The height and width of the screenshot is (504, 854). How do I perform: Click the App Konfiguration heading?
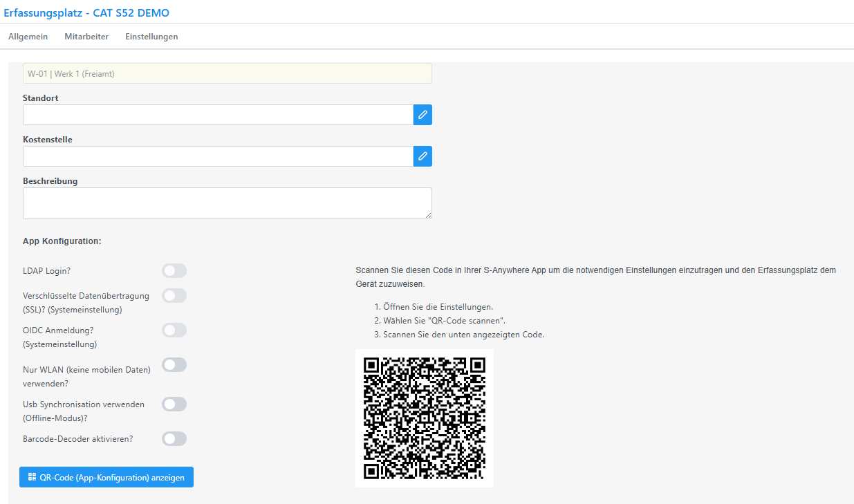pos(62,241)
